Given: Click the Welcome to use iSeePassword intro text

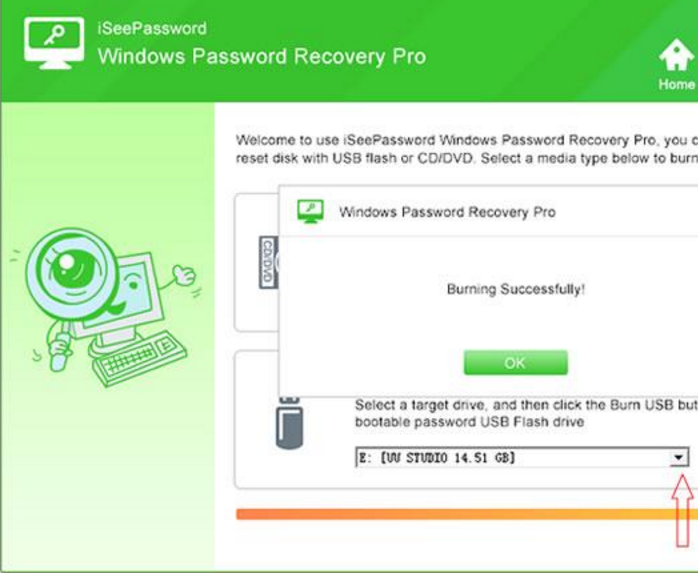Looking at the screenshot, I should coord(467,149).
